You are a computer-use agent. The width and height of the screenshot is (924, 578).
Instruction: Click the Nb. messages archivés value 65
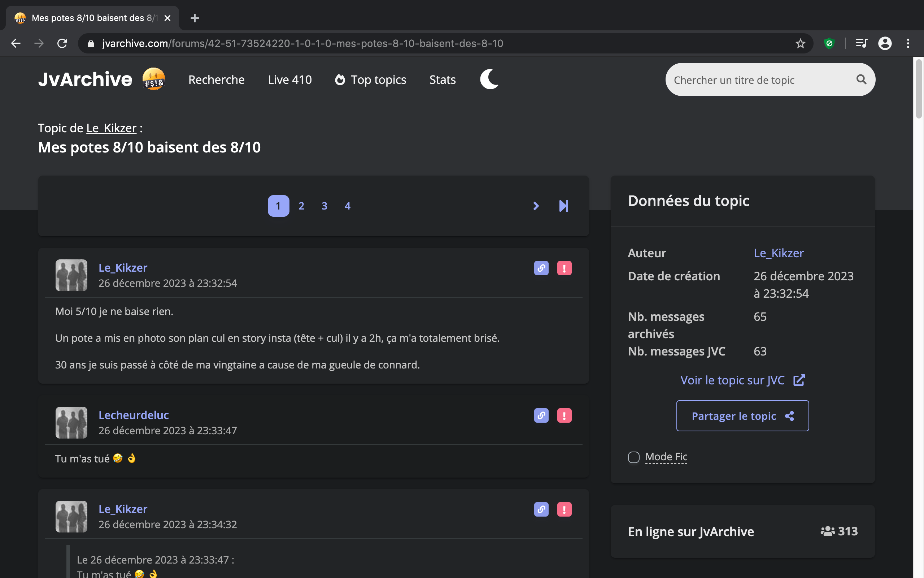click(760, 316)
